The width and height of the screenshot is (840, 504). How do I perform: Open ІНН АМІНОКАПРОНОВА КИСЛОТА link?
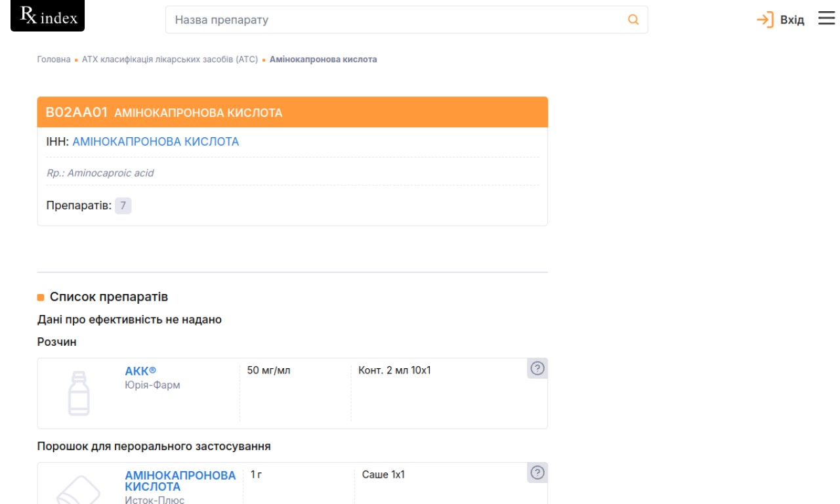pyautogui.click(x=156, y=142)
